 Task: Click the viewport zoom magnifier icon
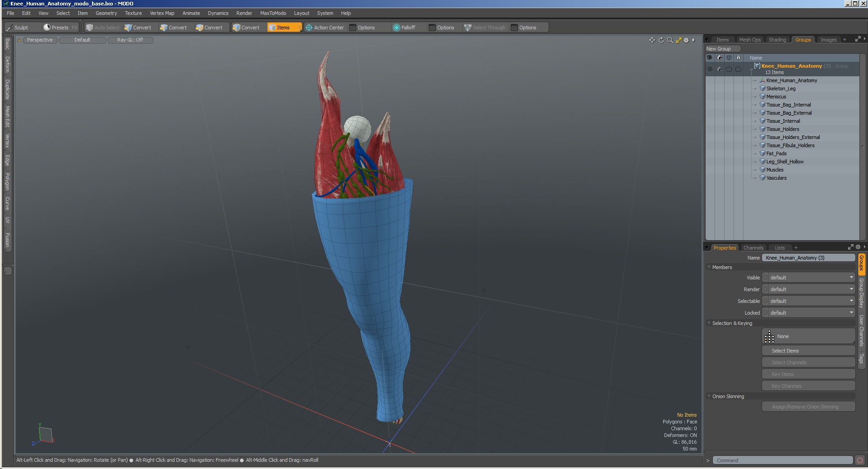click(x=670, y=40)
